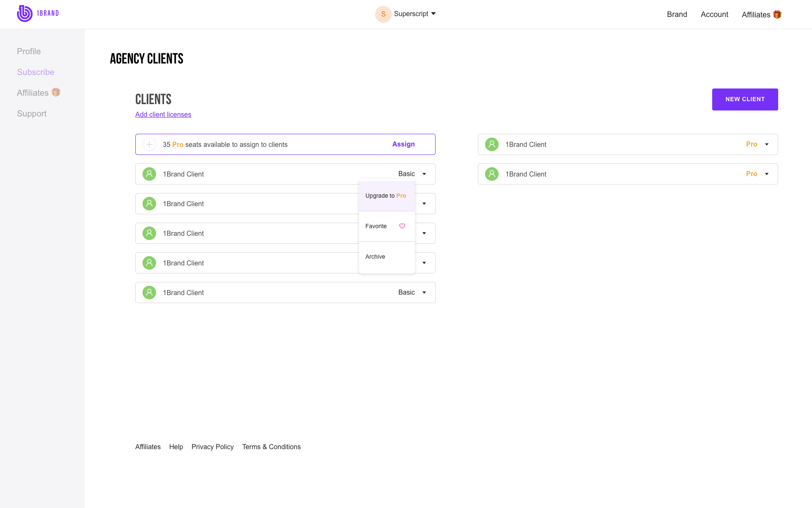
Task: Choose Archive from the dropdown menu
Action: 375,257
